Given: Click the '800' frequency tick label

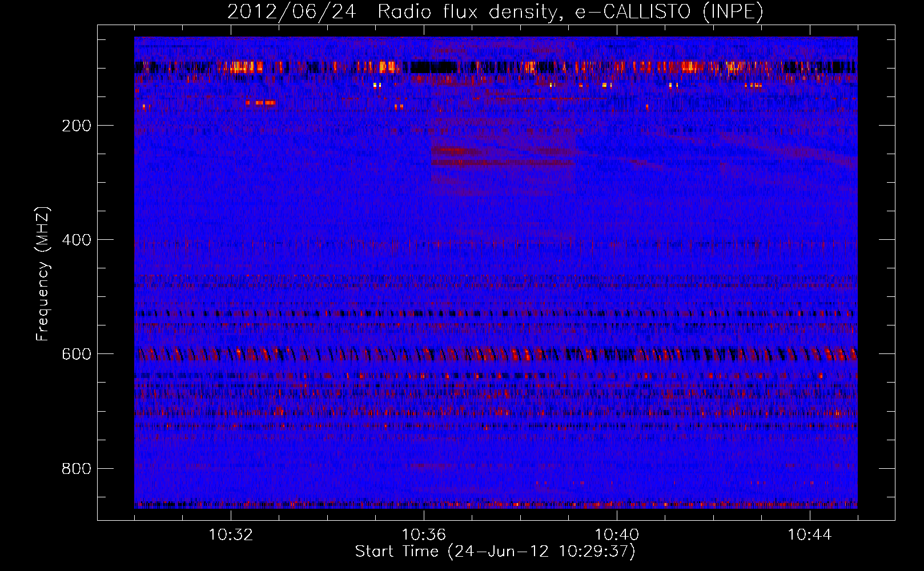Looking at the screenshot, I should pyautogui.click(x=77, y=469).
